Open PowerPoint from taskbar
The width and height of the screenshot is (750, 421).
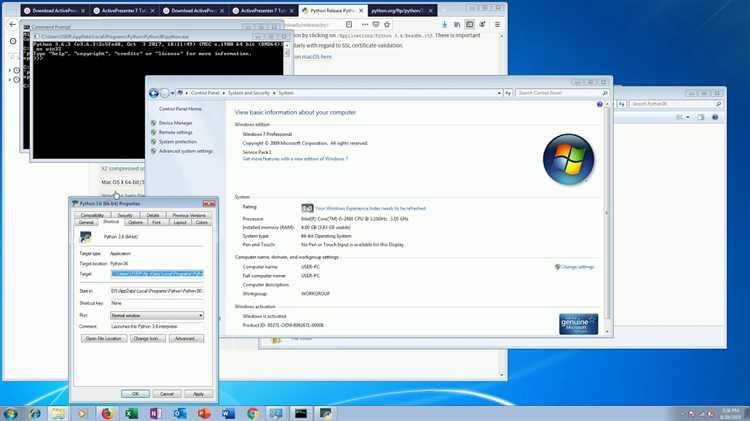pyautogui.click(x=204, y=413)
